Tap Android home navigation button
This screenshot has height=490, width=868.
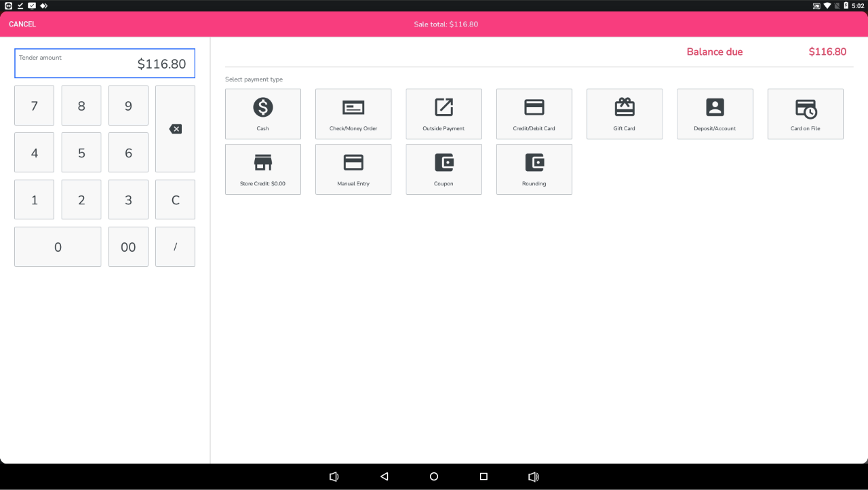coord(434,476)
